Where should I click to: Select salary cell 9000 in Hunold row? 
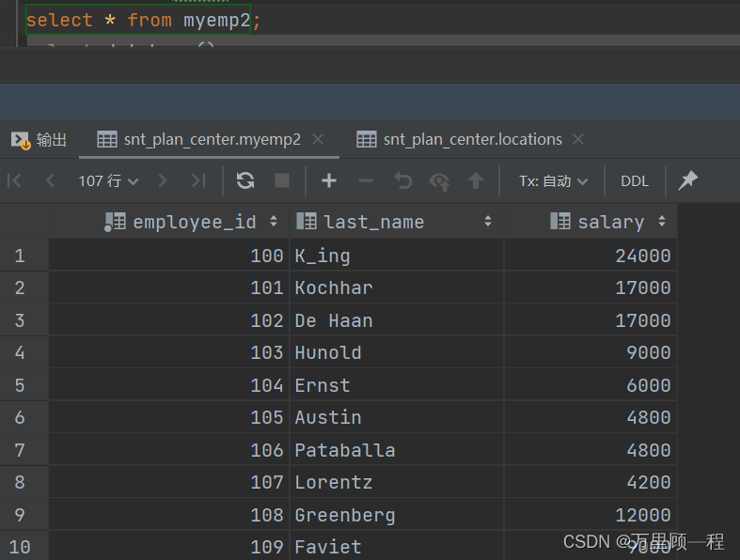click(x=590, y=352)
